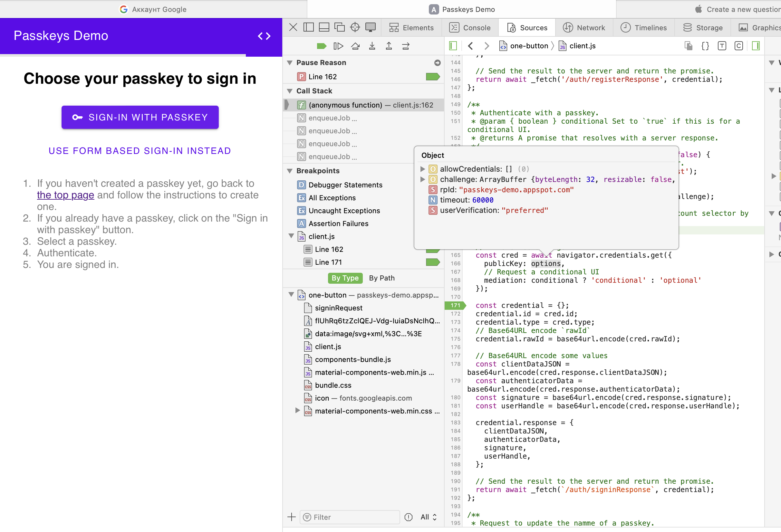Select Assertion Failures breakpoint
This screenshot has height=532, width=781.
(333, 223)
